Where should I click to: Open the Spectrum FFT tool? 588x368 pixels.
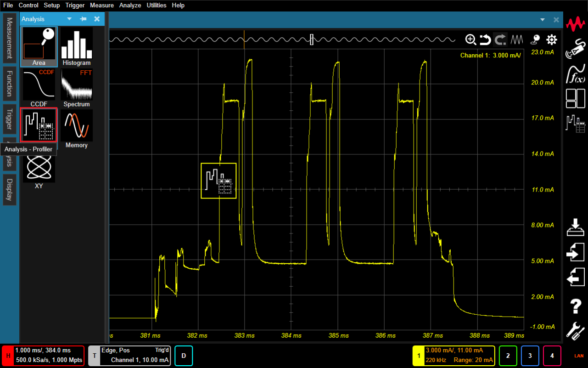pyautogui.click(x=77, y=87)
